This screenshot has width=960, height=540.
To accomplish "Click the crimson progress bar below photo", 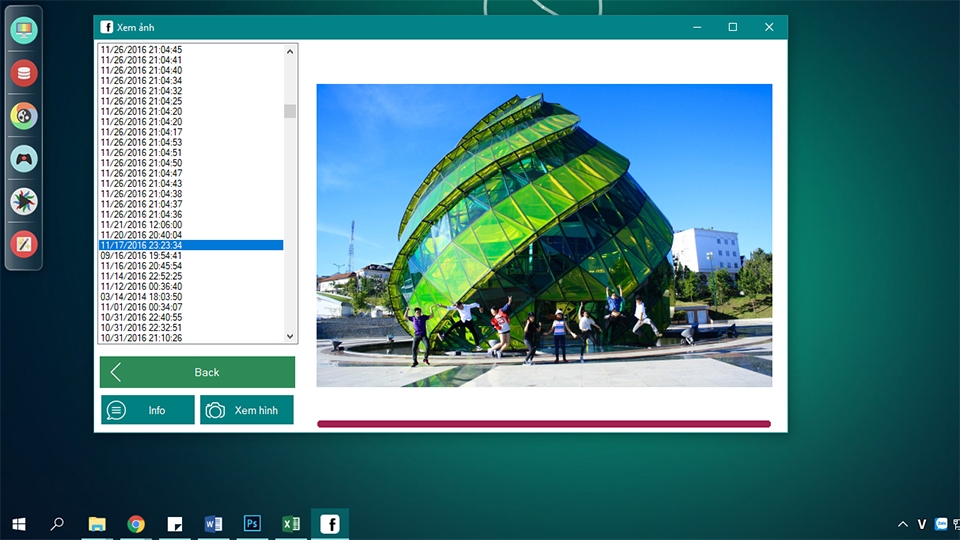I will pos(544,424).
